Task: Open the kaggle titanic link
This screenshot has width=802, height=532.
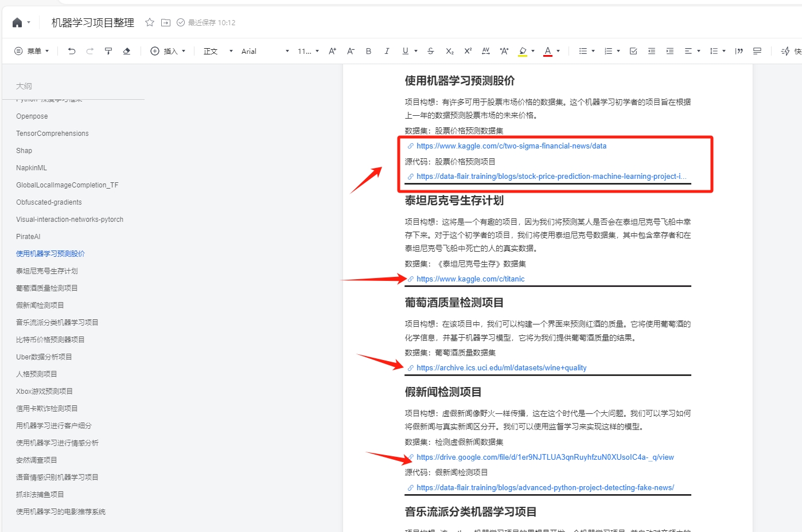Action: (x=470, y=279)
